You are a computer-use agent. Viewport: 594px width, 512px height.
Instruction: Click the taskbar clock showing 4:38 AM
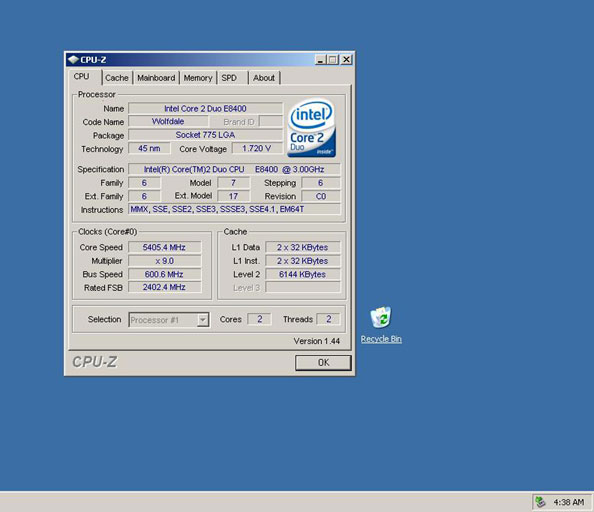coord(569,502)
